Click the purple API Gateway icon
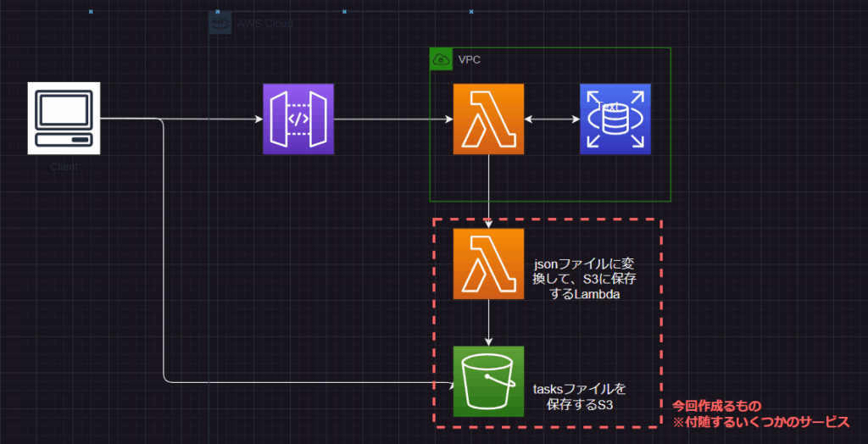868x444 pixels. click(298, 119)
